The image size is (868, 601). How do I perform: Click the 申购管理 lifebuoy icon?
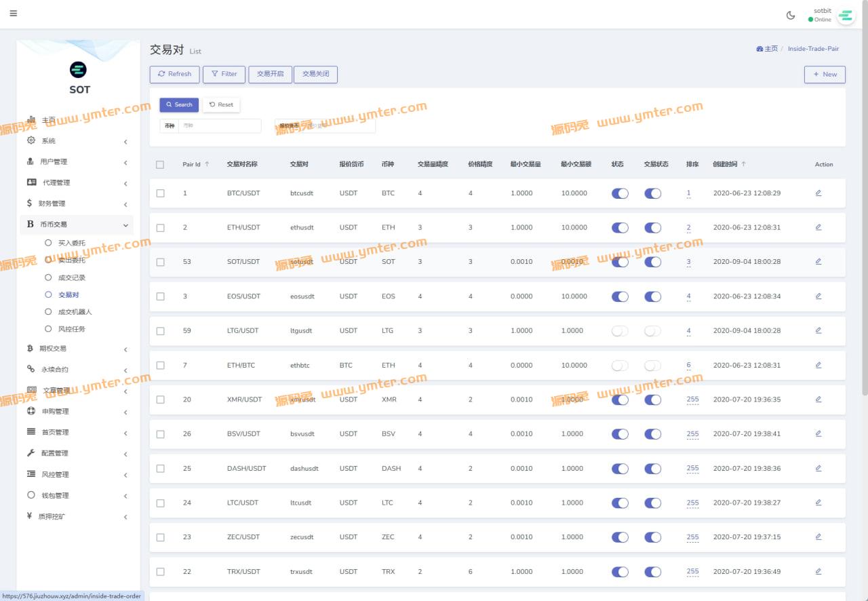[x=31, y=411]
